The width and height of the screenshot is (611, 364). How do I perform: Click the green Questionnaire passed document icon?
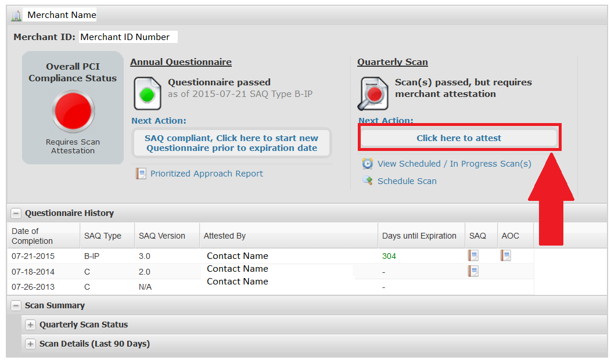[148, 93]
